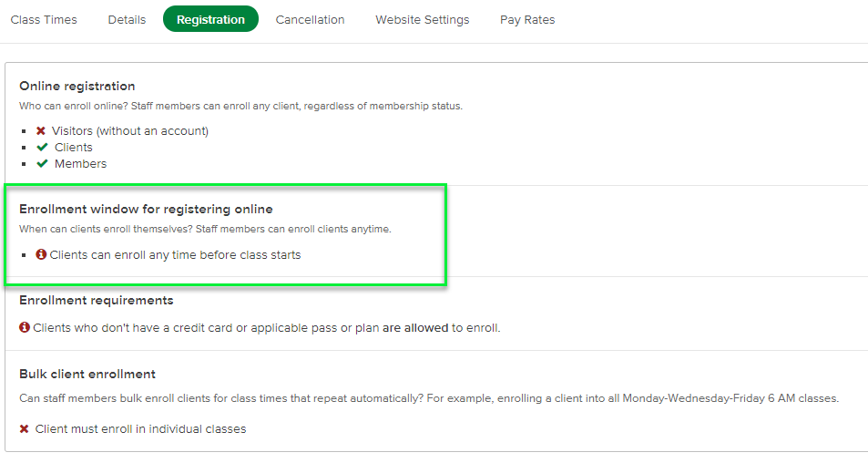The height and width of the screenshot is (463, 868).
Task: Open the Website Settings tab
Action: pyautogui.click(x=422, y=19)
